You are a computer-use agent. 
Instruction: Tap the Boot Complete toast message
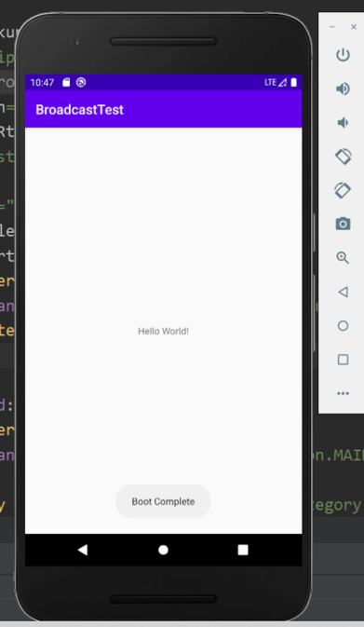coord(163,501)
